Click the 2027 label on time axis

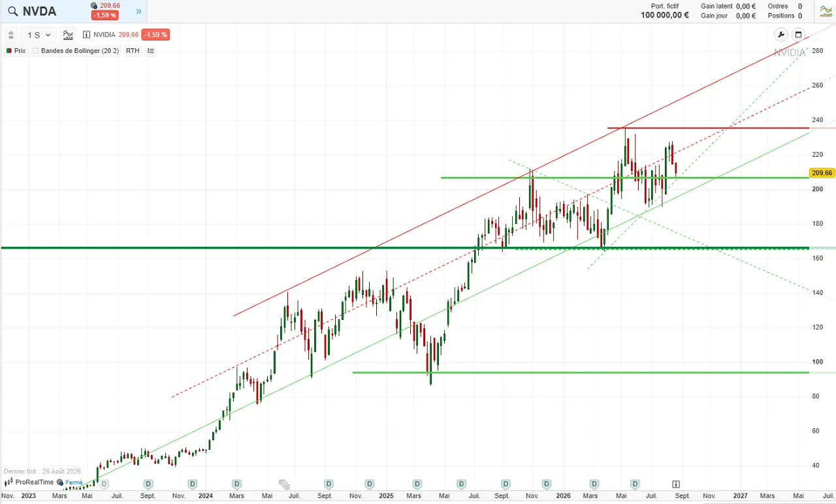coord(740,496)
